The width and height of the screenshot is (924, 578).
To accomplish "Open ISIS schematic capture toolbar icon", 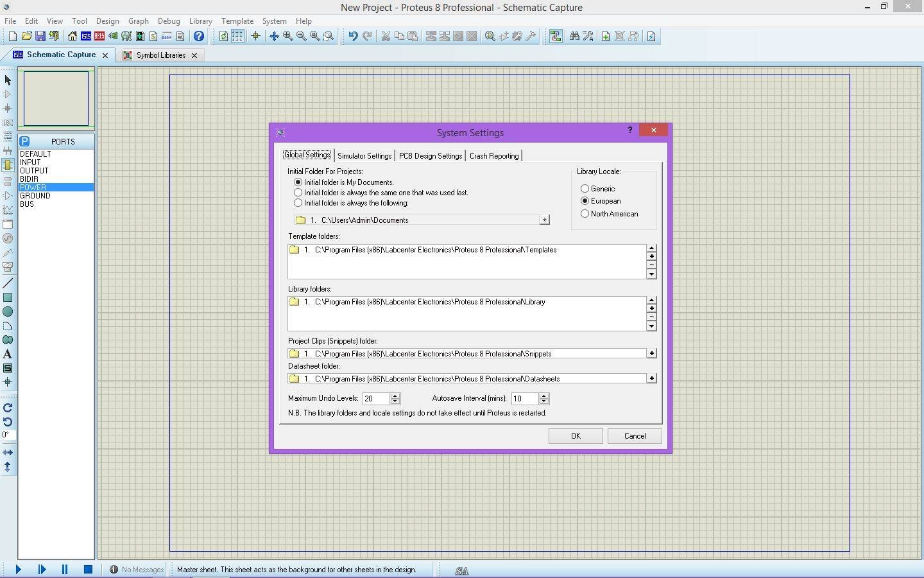I will coord(86,37).
